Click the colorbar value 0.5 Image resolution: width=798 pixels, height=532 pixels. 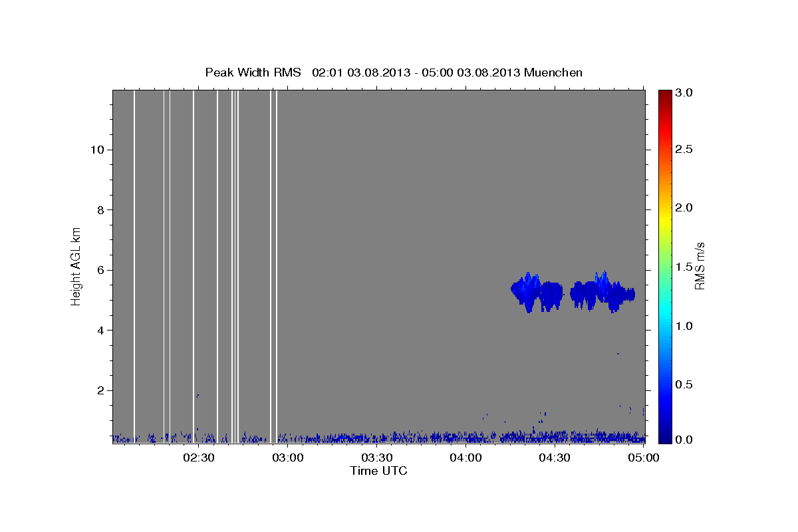tap(685, 384)
